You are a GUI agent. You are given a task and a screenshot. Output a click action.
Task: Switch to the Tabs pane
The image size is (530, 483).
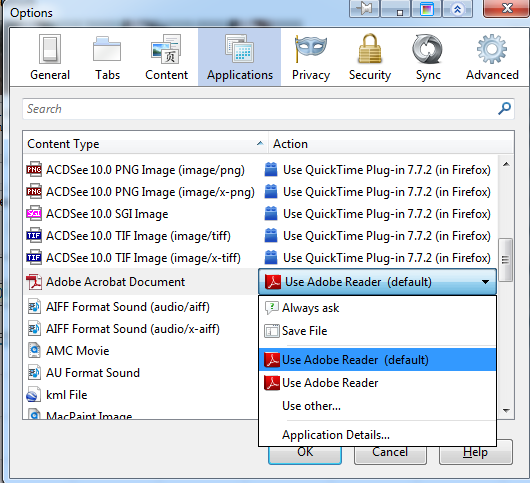click(x=107, y=57)
